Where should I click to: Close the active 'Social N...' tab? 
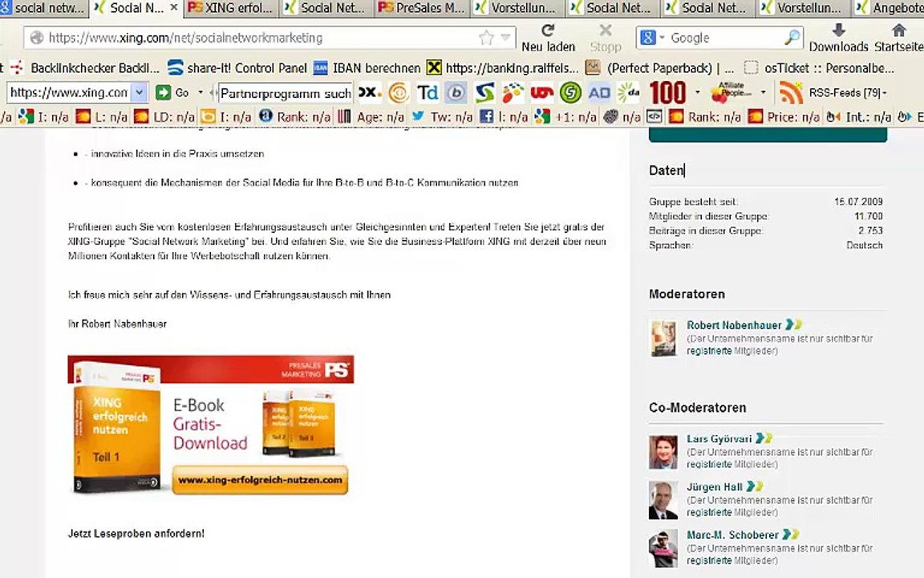[174, 8]
